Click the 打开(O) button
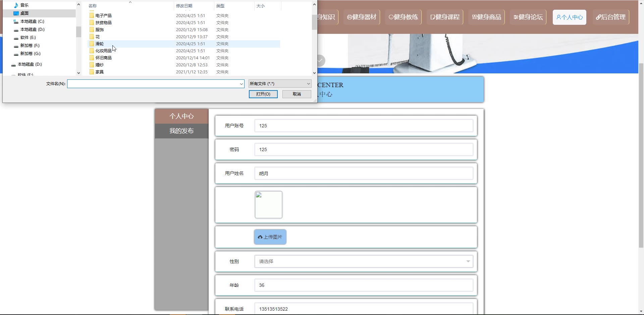The image size is (644, 315). (263, 94)
